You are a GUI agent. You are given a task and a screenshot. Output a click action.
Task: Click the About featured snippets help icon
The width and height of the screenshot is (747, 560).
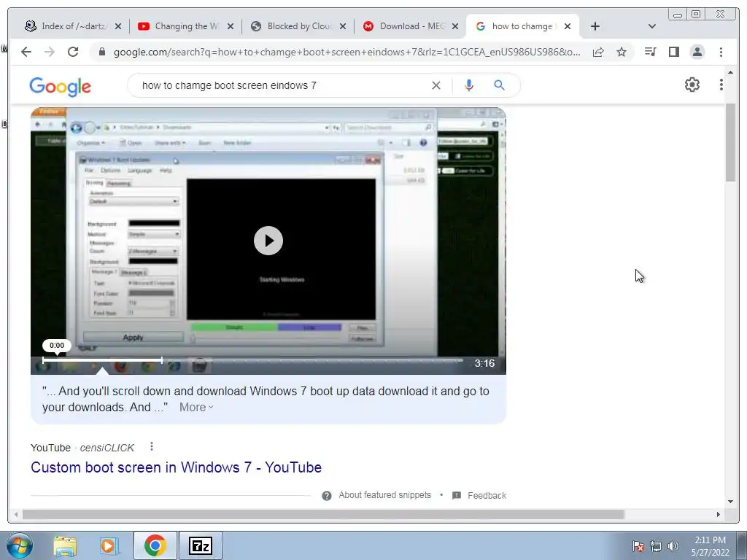tap(327, 496)
